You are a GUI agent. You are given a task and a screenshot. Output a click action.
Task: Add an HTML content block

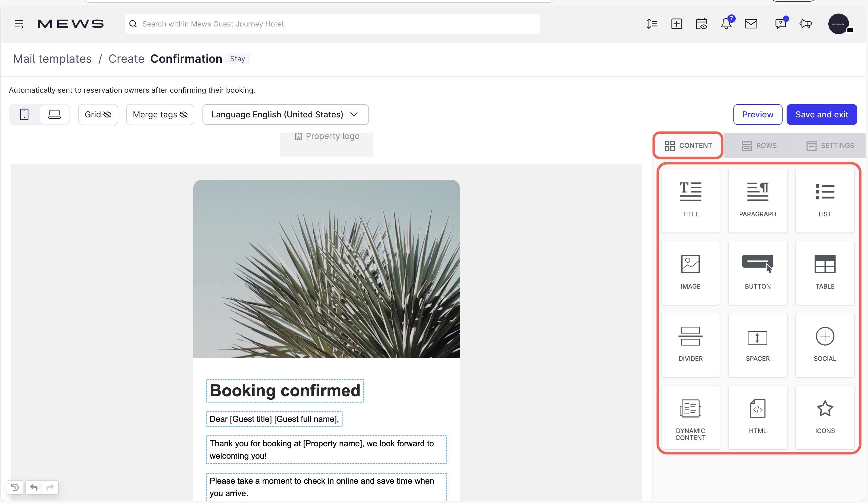(x=758, y=418)
